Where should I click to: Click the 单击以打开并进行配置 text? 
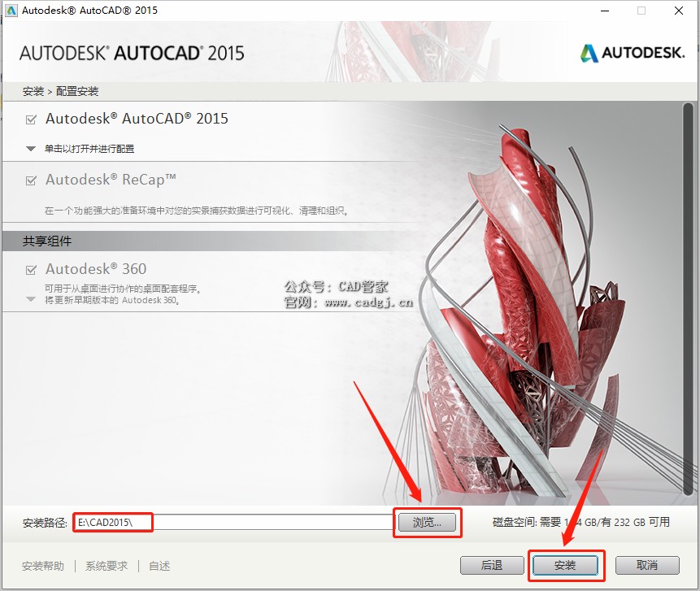click(x=89, y=149)
